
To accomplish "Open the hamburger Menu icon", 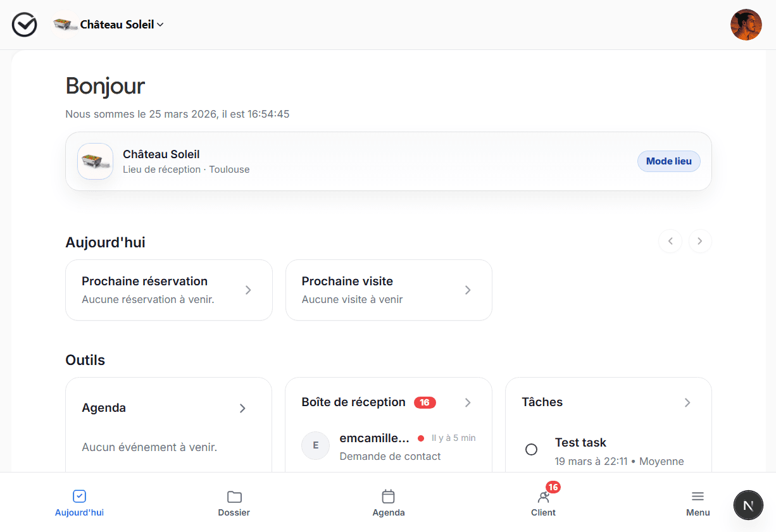I will 698,497.
